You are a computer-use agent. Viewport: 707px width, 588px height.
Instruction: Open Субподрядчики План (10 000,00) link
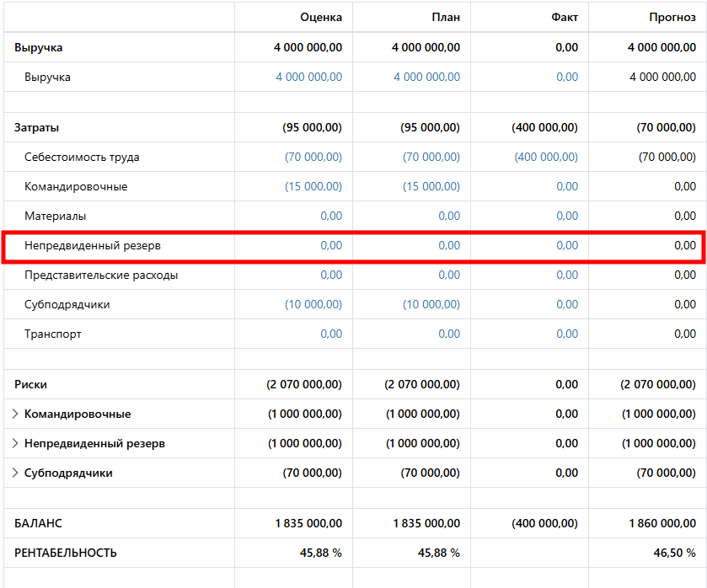431,304
